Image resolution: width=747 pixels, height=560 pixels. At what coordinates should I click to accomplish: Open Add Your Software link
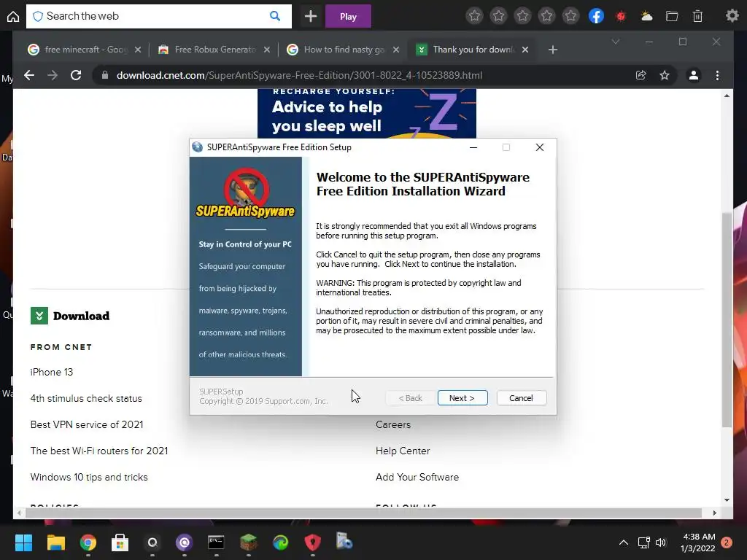click(x=417, y=477)
